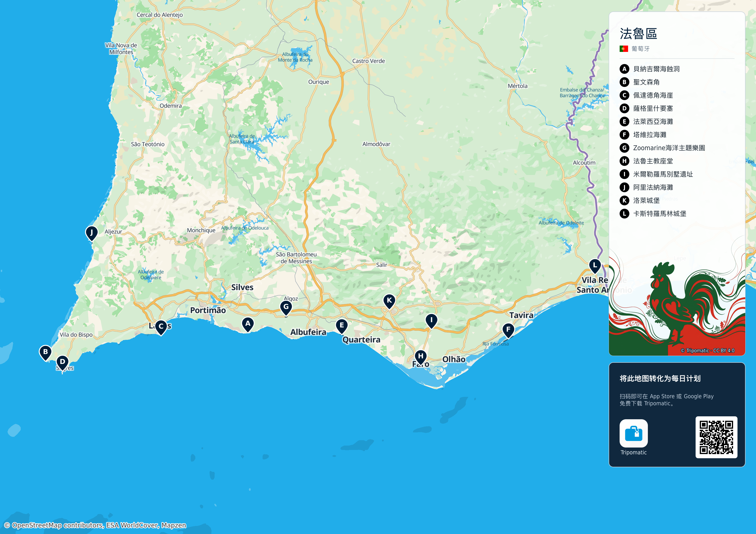This screenshot has width=756, height=534.
Task: Select legend entry 阿里法納海灘
Action: (653, 187)
